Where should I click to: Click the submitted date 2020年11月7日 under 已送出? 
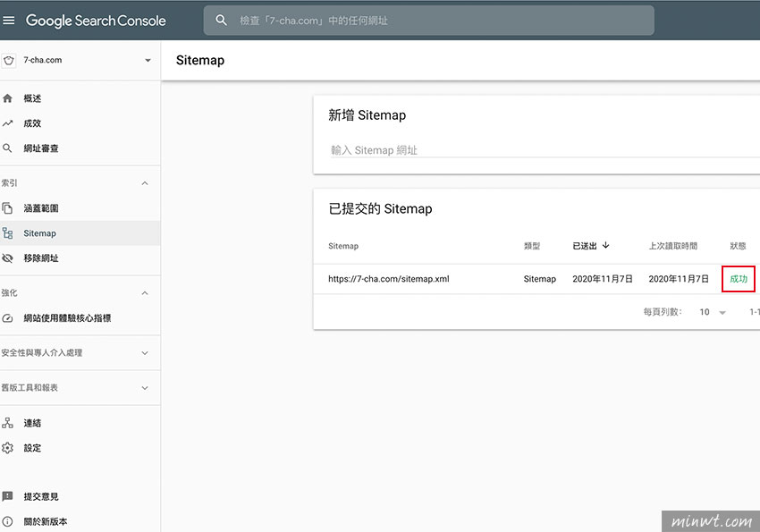tap(603, 279)
